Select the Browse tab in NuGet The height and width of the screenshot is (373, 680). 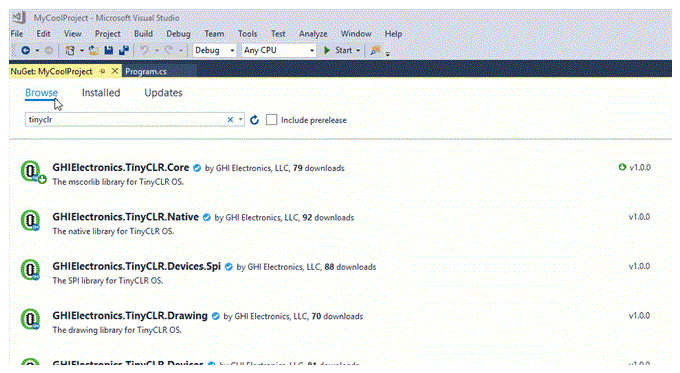[x=41, y=93]
